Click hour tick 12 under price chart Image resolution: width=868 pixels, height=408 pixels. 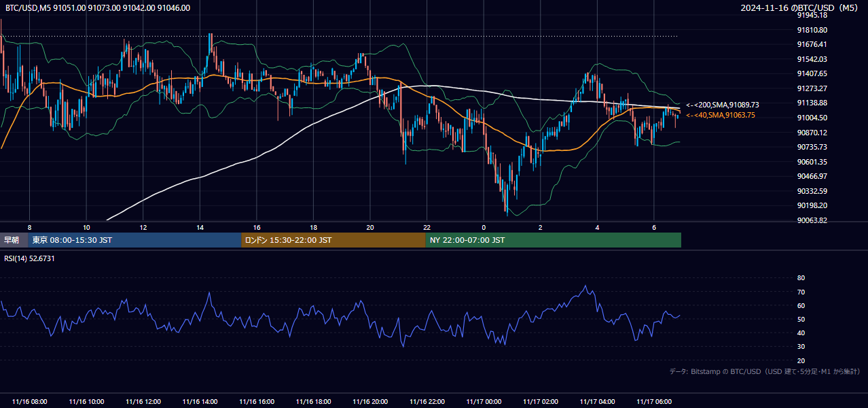click(x=143, y=227)
